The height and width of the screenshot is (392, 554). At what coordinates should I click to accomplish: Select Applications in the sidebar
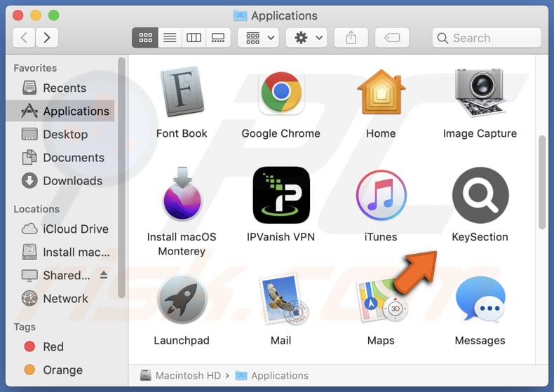pos(60,111)
